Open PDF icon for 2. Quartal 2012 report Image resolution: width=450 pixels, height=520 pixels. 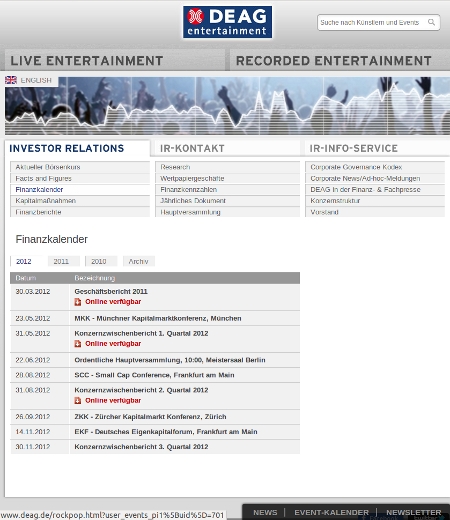pyautogui.click(x=78, y=400)
